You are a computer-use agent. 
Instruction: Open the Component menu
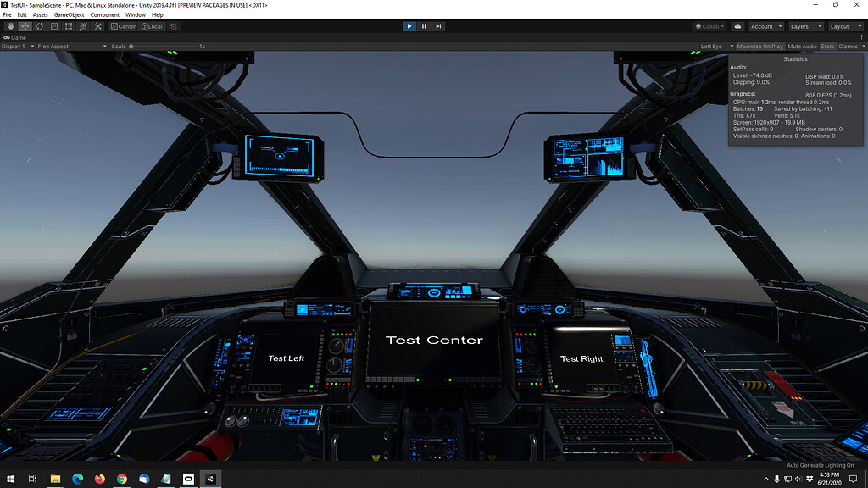tap(104, 14)
